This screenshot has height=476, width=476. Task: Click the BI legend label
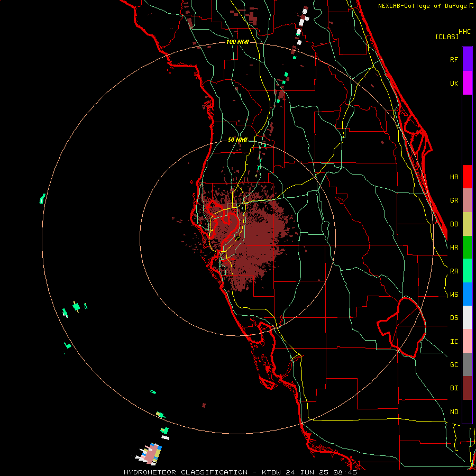(454, 388)
